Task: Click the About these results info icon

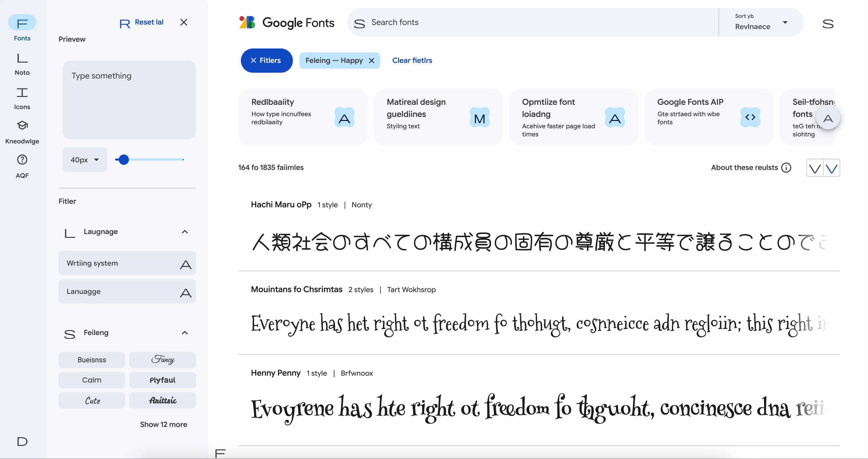Action: coord(786,167)
